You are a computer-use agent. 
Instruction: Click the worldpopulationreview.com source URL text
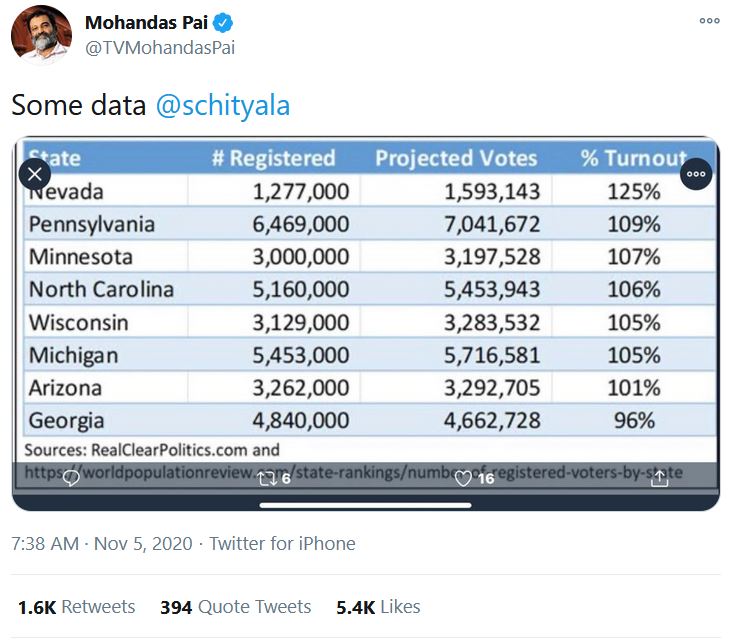[x=353, y=472]
